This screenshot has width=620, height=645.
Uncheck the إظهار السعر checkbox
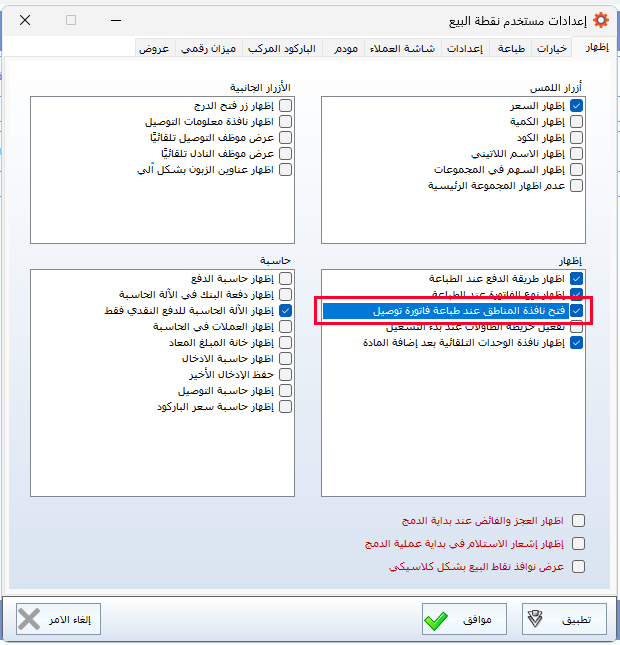(x=576, y=105)
